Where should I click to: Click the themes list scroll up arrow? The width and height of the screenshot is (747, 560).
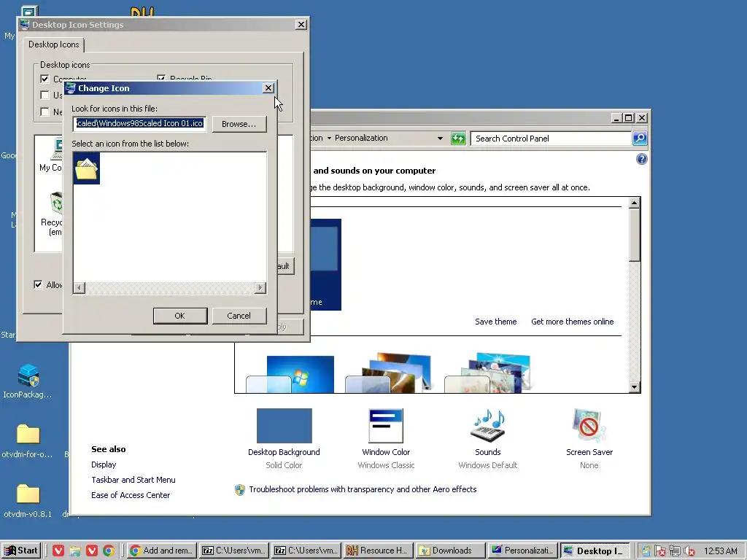(634, 203)
